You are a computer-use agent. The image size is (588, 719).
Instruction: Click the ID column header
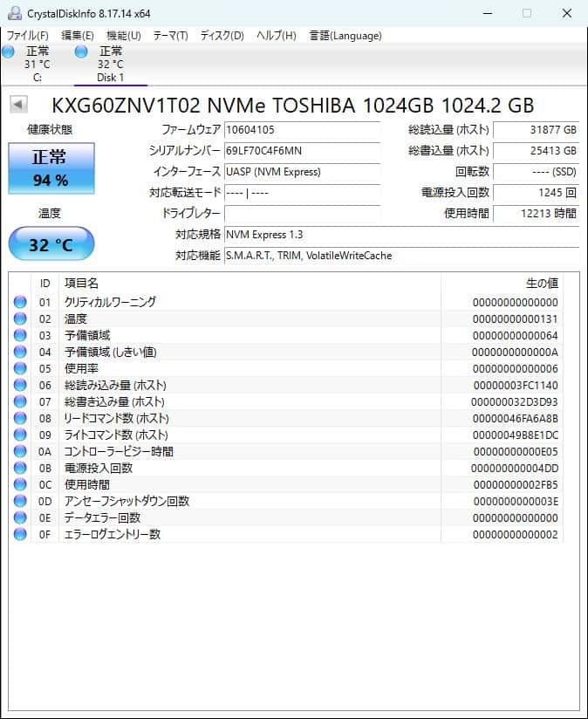[44, 284]
